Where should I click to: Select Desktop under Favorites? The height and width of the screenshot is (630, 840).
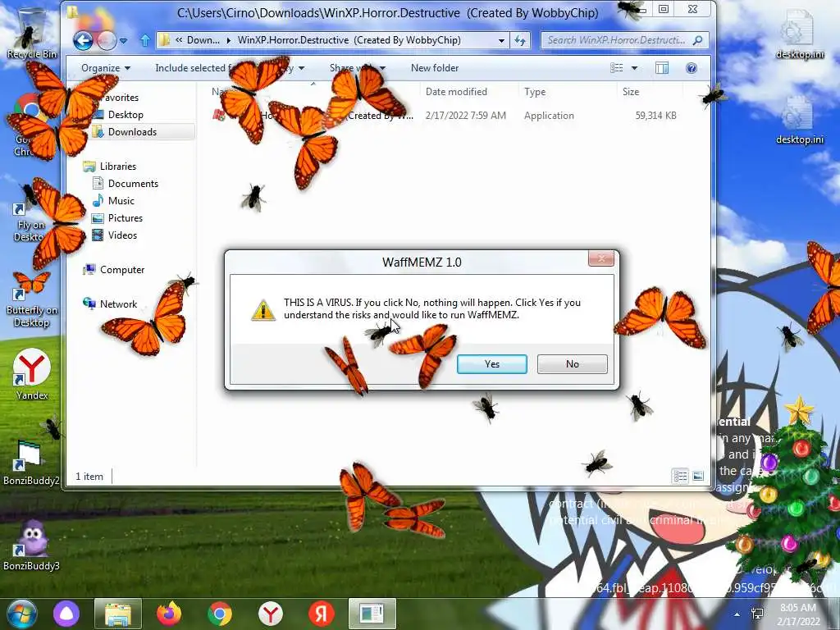(x=126, y=115)
